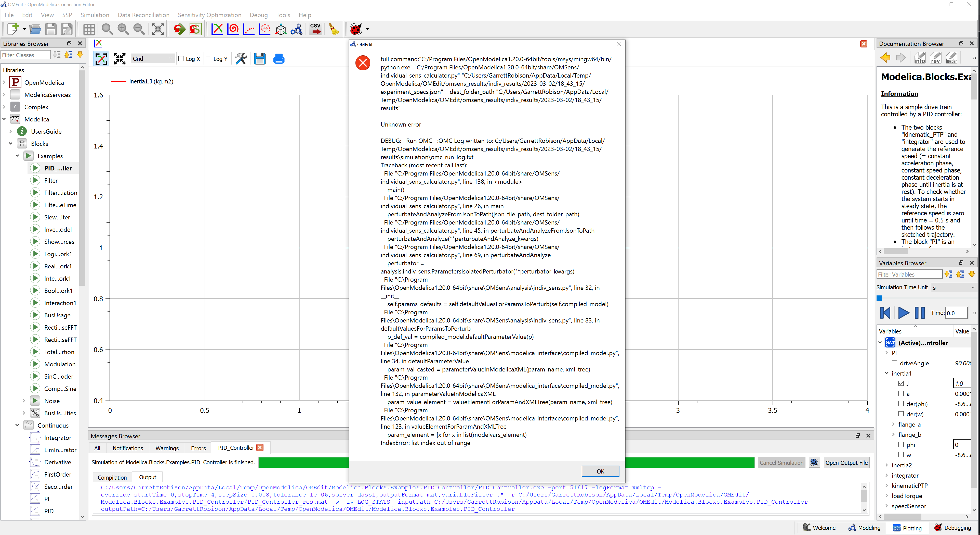Viewport: 980px width, 535px height.
Task: Enable the Log Y checkbox
Action: pyautogui.click(x=209, y=59)
